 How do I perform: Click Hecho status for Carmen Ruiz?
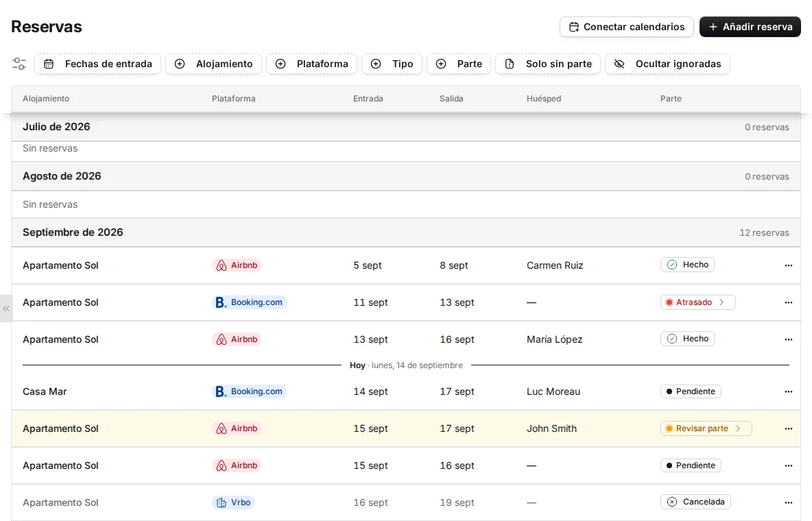pyautogui.click(x=687, y=265)
